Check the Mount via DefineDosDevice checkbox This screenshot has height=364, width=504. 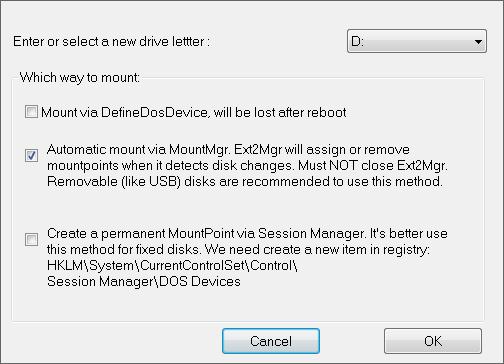[31, 112]
